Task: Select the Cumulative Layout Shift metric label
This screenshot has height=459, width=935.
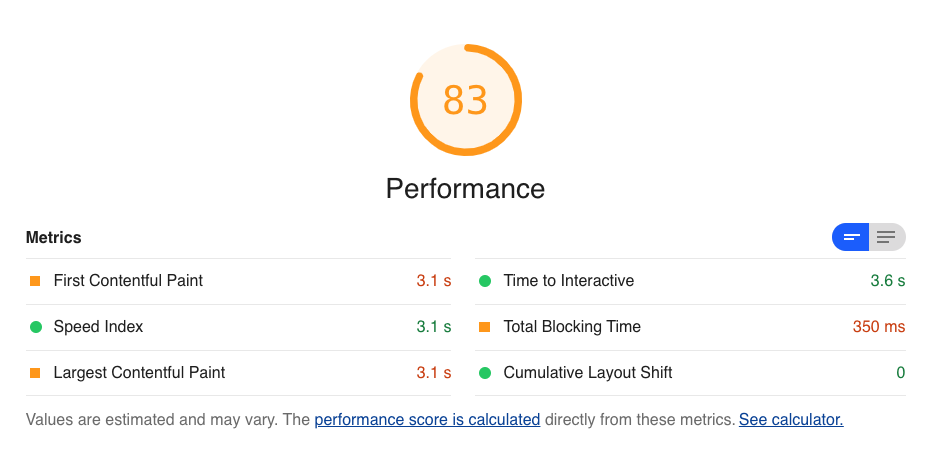Action: pyautogui.click(x=588, y=373)
